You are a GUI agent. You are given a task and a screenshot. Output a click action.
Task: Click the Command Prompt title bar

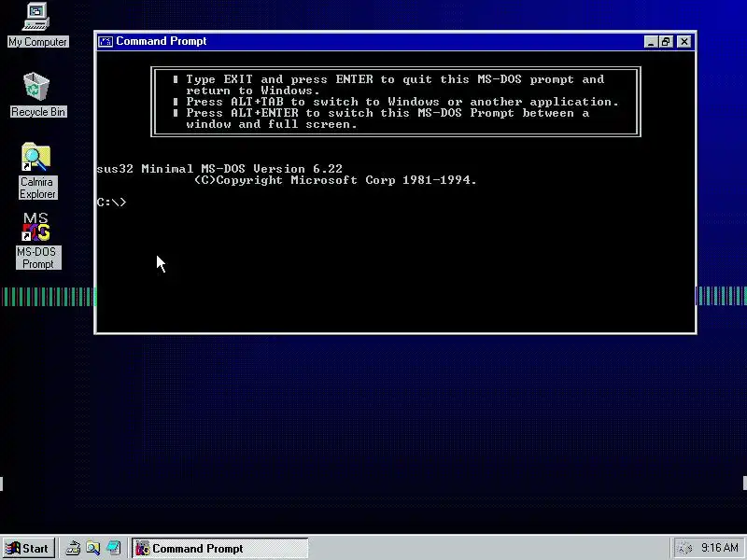coord(395,41)
